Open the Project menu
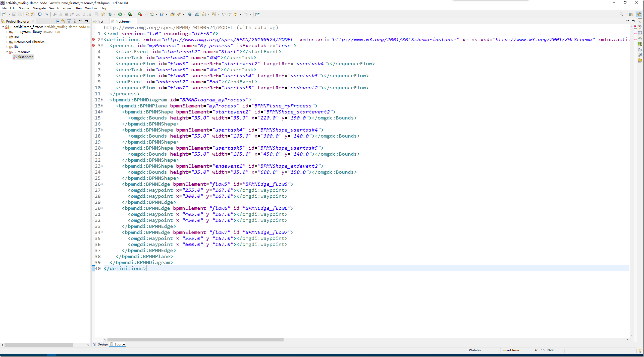 click(68, 8)
